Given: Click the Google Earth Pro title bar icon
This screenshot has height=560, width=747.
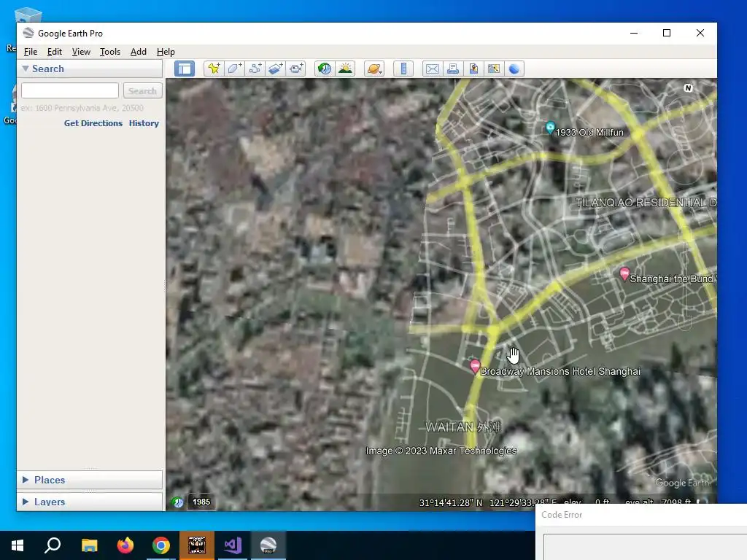Looking at the screenshot, I should [x=28, y=33].
